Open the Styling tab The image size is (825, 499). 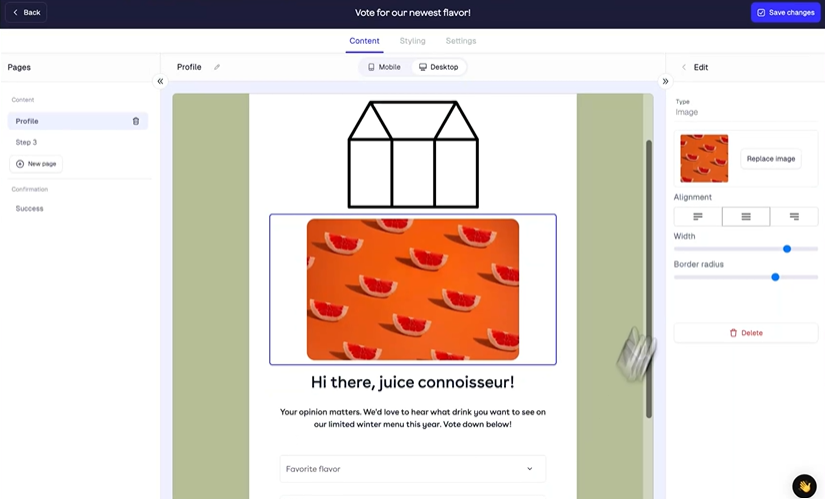click(x=412, y=41)
